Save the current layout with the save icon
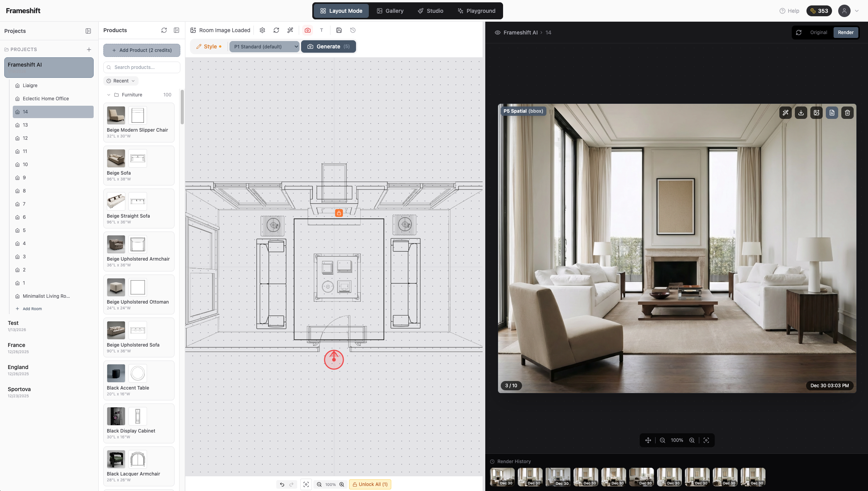868x491 pixels. coord(339,30)
